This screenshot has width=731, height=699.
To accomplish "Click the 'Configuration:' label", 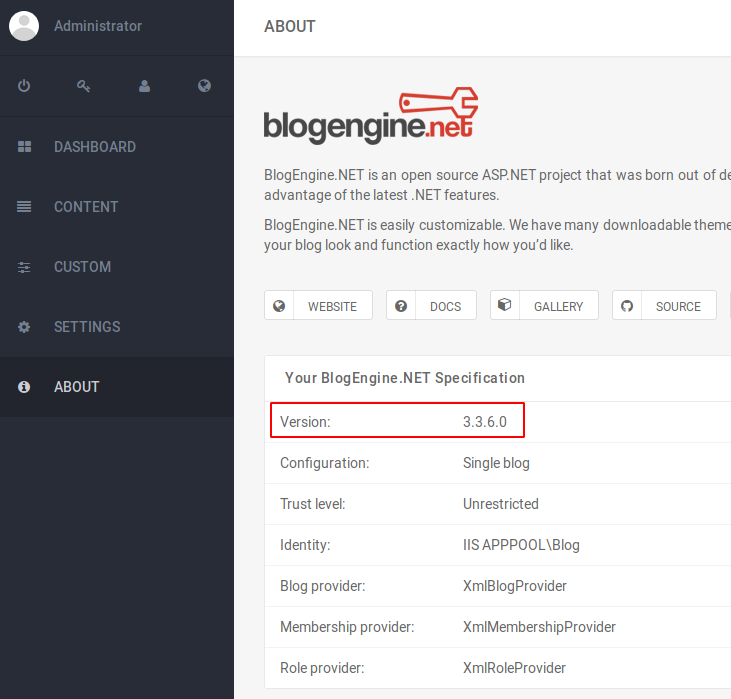I will click(324, 463).
